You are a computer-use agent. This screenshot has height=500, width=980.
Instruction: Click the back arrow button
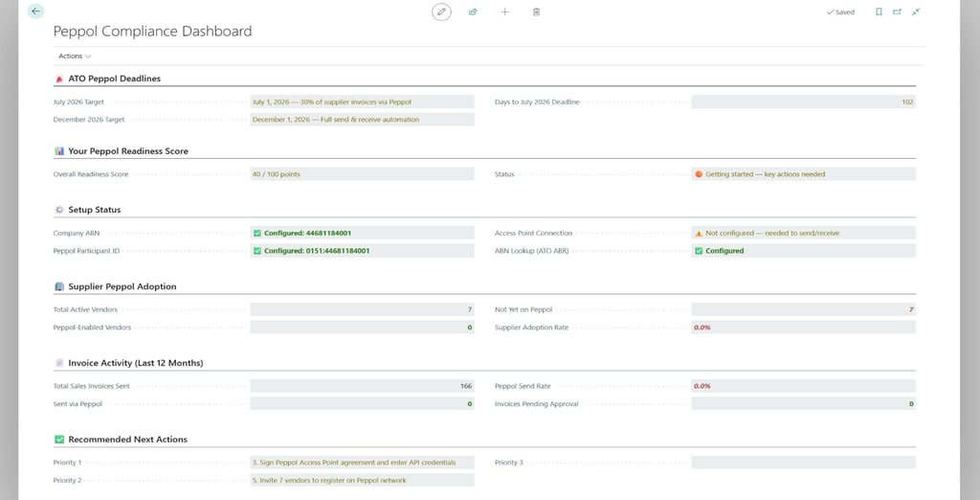[x=36, y=11]
